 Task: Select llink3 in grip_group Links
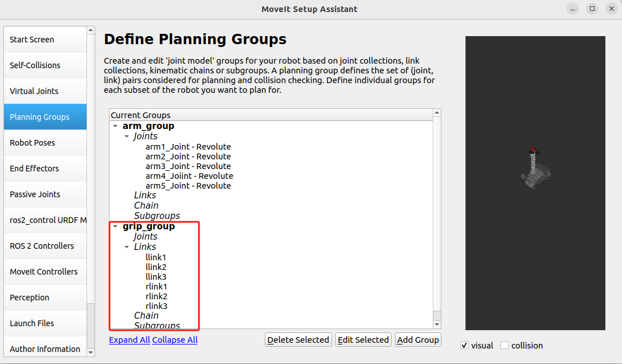click(x=156, y=277)
